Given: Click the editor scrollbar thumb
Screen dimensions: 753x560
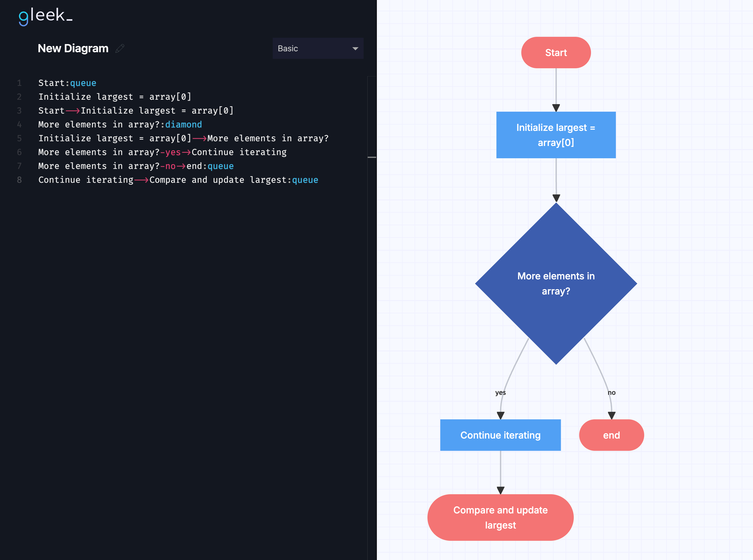Looking at the screenshot, I should (x=372, y=157).
